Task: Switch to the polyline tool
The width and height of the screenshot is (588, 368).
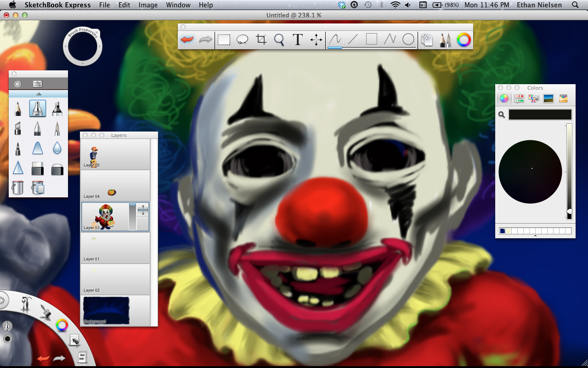Action: tap(390, 40)
